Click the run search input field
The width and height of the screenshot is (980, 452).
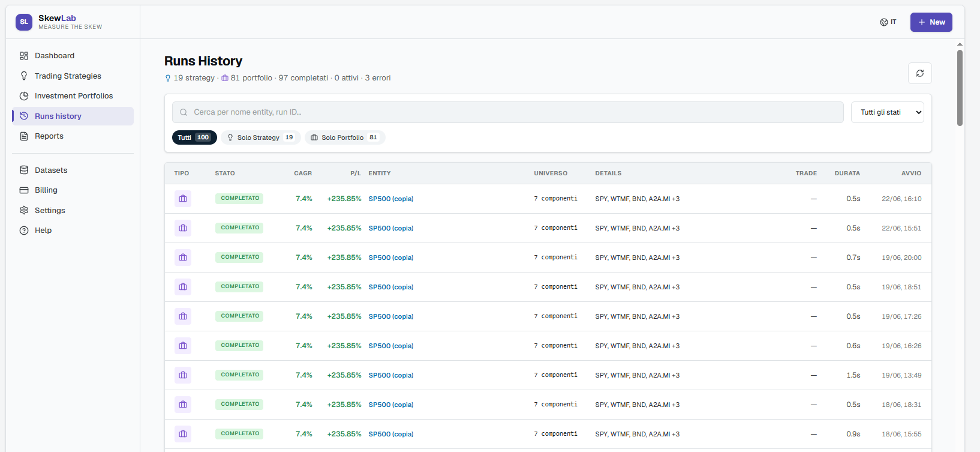(x=507, y=112)
